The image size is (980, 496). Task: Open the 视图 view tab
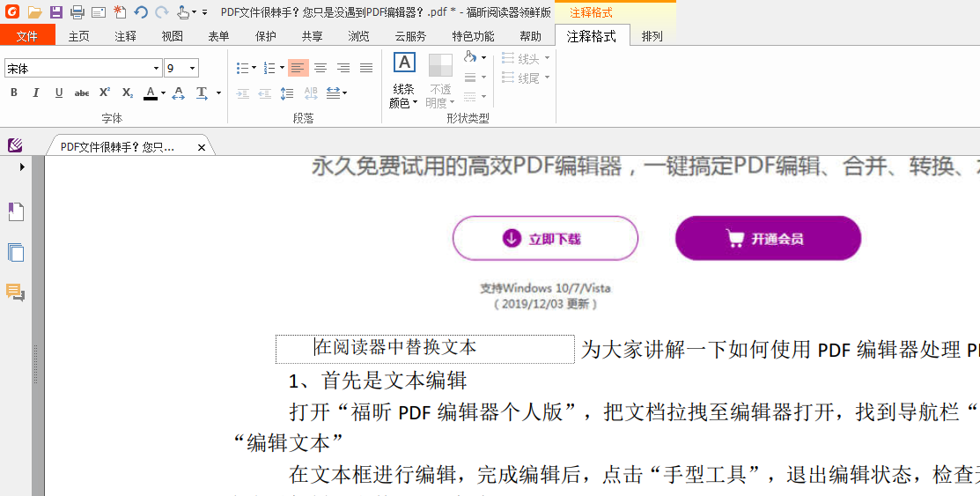(172, 36)
